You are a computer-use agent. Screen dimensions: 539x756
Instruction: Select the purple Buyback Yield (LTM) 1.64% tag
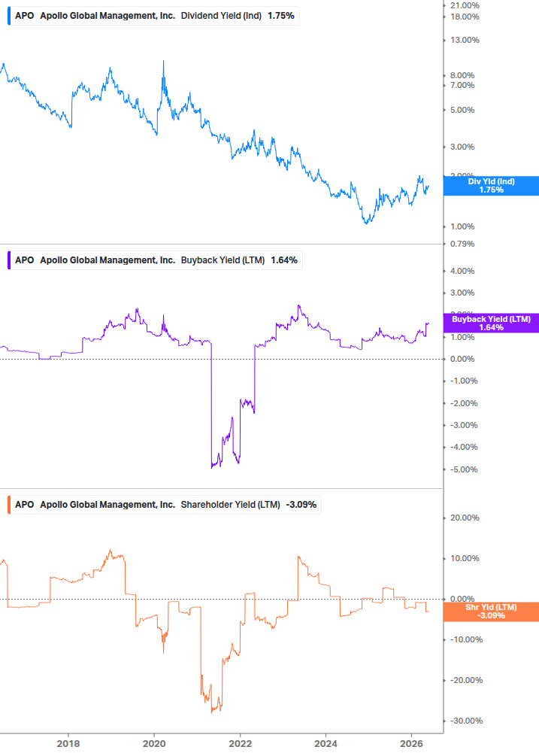[491, 323]
